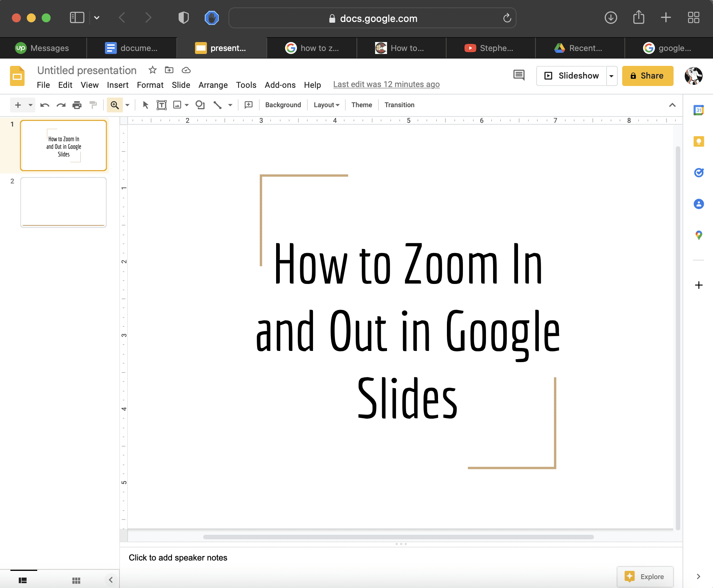Viewport: 713px width, 588px height.
Task: Open the Layout dropdown
Action: [x=326, y=105]
